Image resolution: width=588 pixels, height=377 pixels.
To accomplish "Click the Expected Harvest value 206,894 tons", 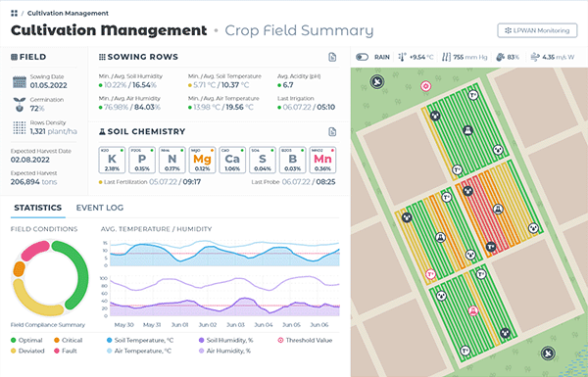I will (33, 182).
